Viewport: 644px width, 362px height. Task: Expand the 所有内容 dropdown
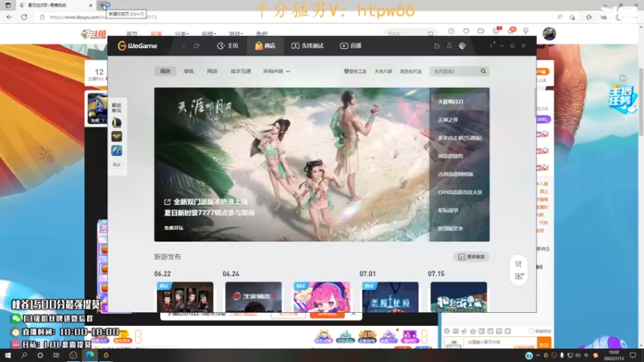pyautogui.click(x=276, y=71)
